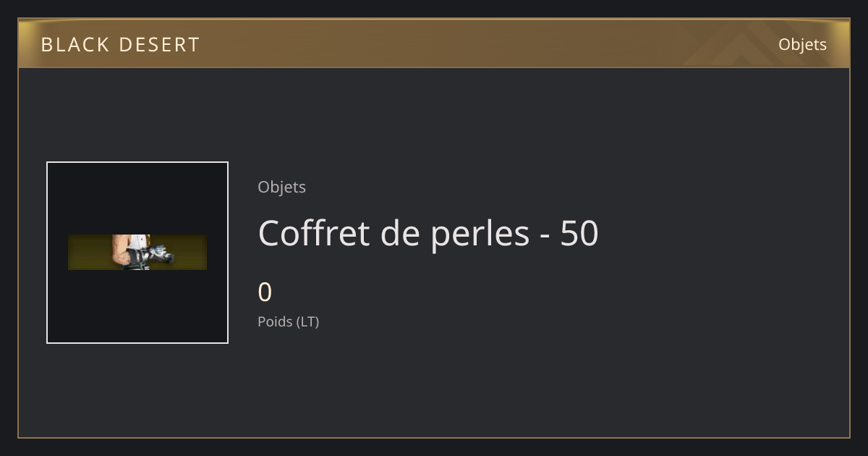The width and height of the screenshot is (868, 456).
Task: Click the weight value 0
Action: [265, 292]
